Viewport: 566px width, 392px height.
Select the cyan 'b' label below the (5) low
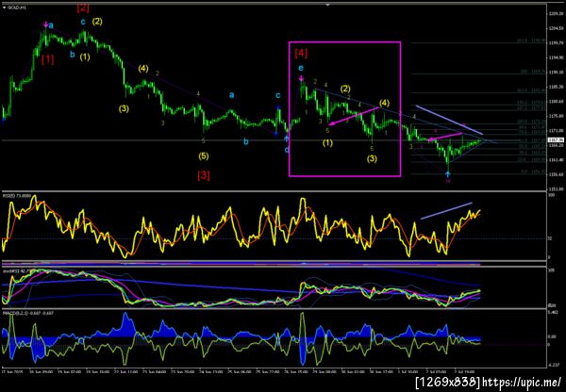click(x=246, y=141)
